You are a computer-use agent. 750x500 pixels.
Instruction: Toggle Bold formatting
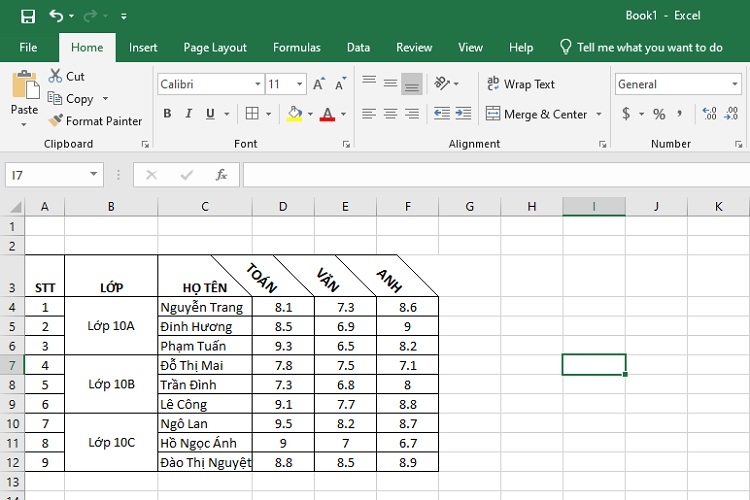click(167, 113)
